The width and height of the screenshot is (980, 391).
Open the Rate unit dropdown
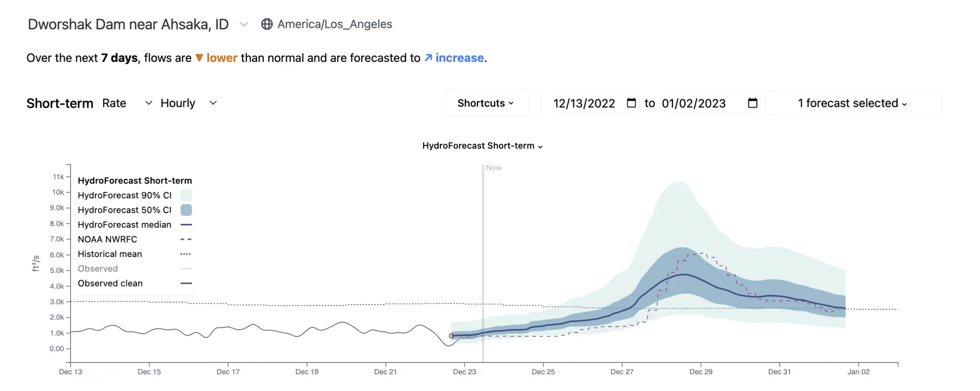[127, 103]
